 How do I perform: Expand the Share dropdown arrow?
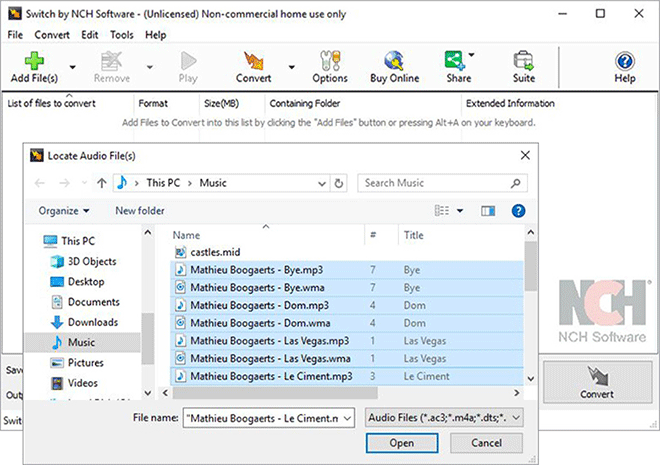click(471, 55)
